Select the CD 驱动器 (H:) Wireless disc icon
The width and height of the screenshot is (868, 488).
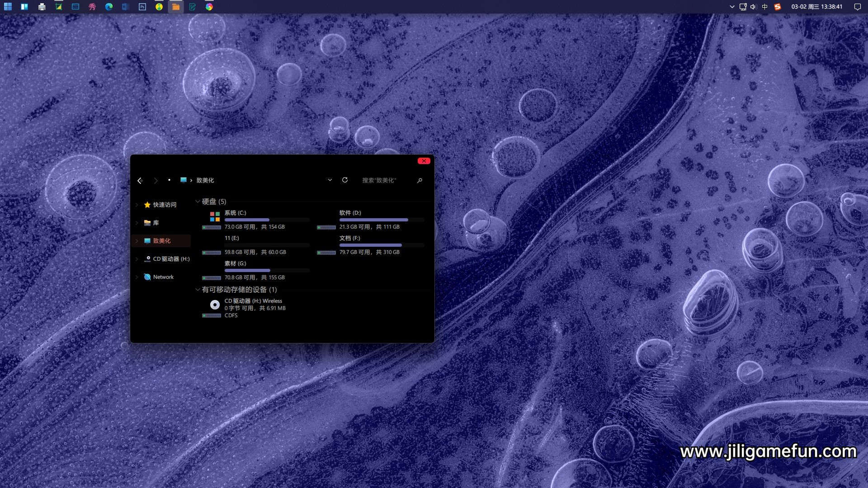(x=215, y=305)
